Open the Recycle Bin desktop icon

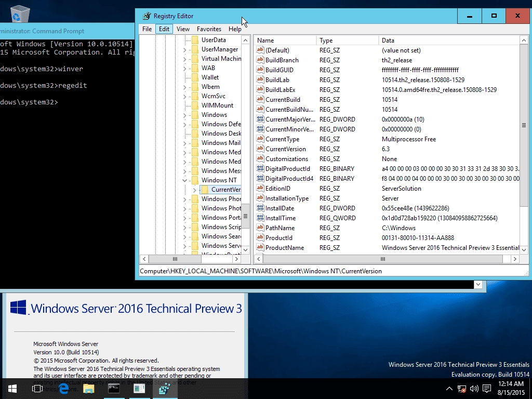click(x=20, y=14)
